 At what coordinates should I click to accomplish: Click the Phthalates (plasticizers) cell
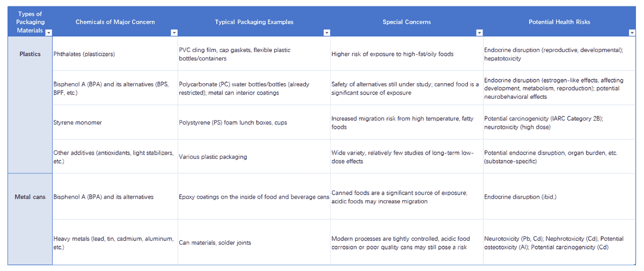[x=115, y=54]
